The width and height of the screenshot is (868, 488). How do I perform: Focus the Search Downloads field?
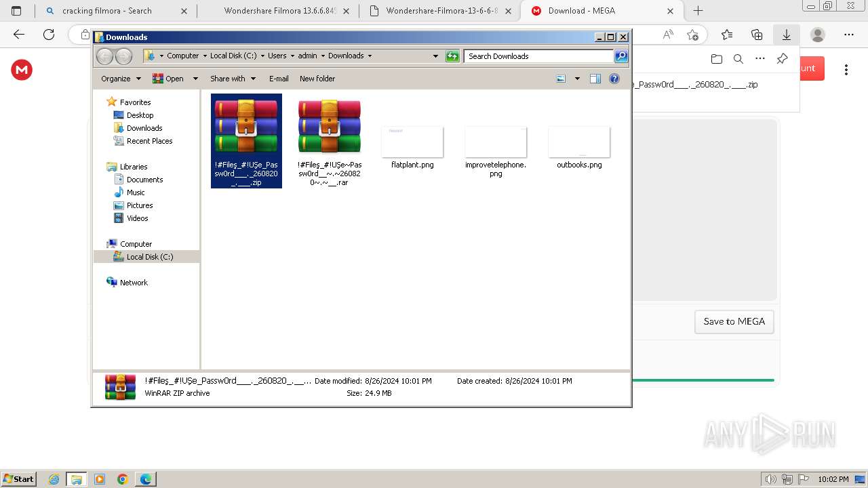point(539,56)
